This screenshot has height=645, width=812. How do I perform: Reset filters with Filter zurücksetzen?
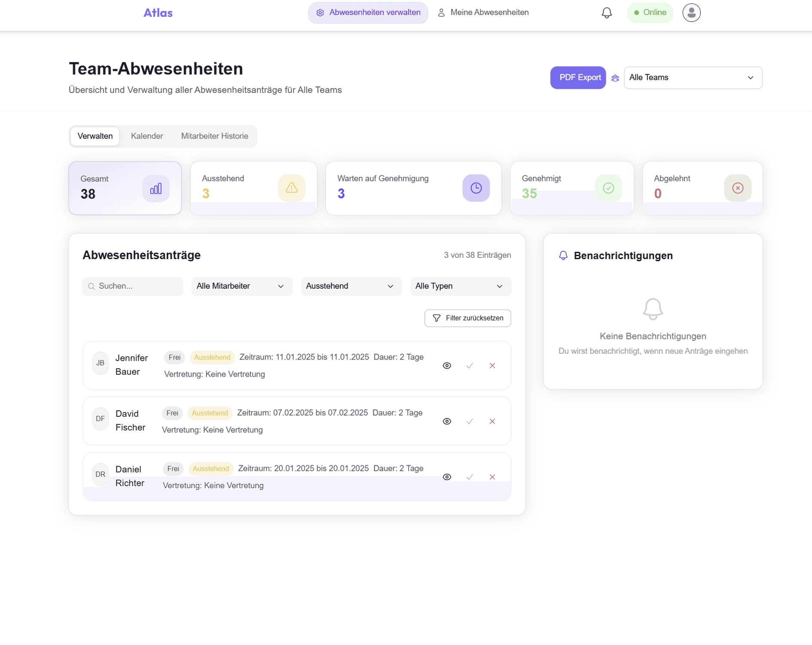pos(467,318)
